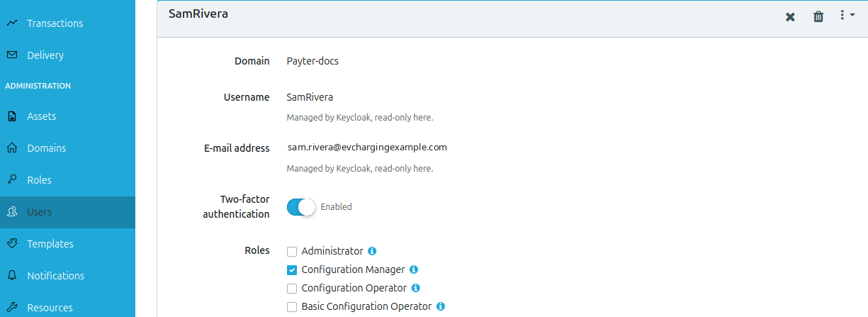Image resolution: width=868 pixels, height=317 pixels.
Task: Click the Domain field label
Action: coord(252,61)
